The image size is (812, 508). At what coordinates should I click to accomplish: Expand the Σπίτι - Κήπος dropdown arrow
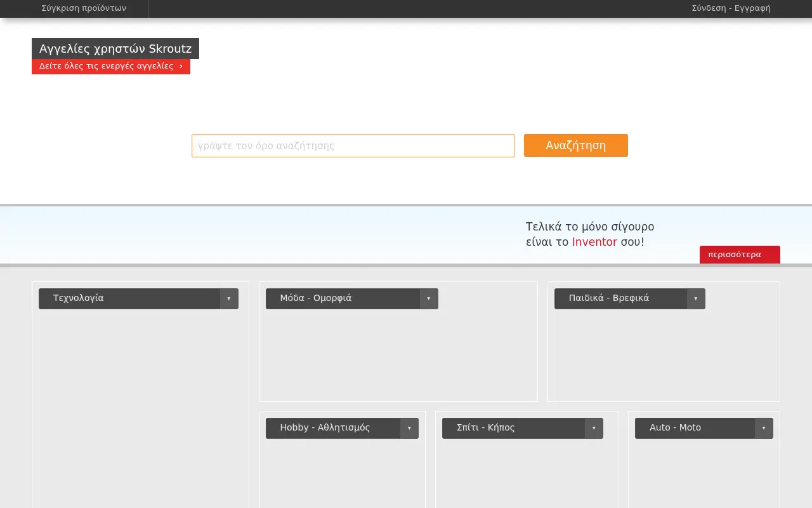coord(594,428)
